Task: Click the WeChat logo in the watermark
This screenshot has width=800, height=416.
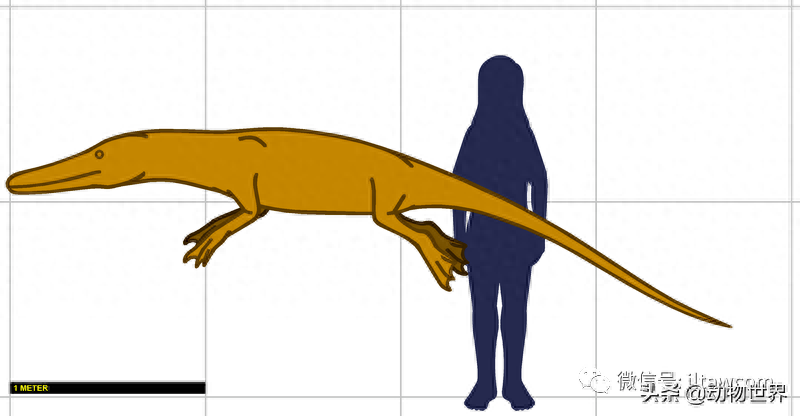Action: (597, 381)
